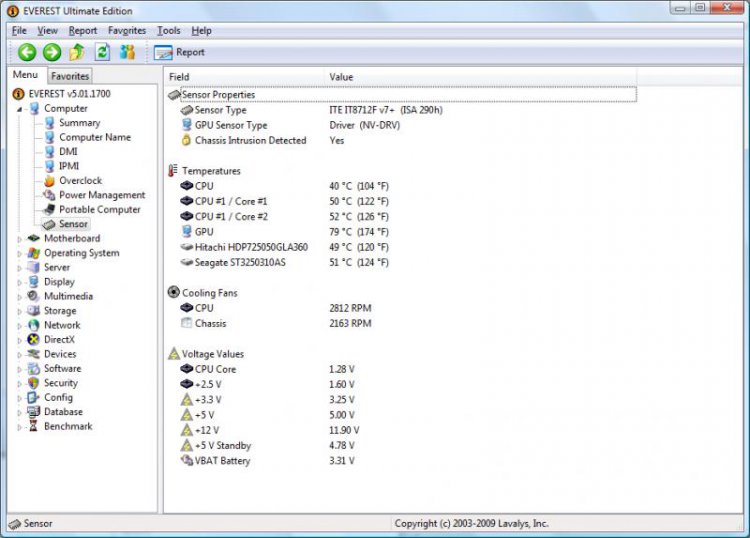Image resolution: width=750 pixels, height=538 pixels.
Task: Click the Computer monitor icon in tree
Action: pos(34,109)
